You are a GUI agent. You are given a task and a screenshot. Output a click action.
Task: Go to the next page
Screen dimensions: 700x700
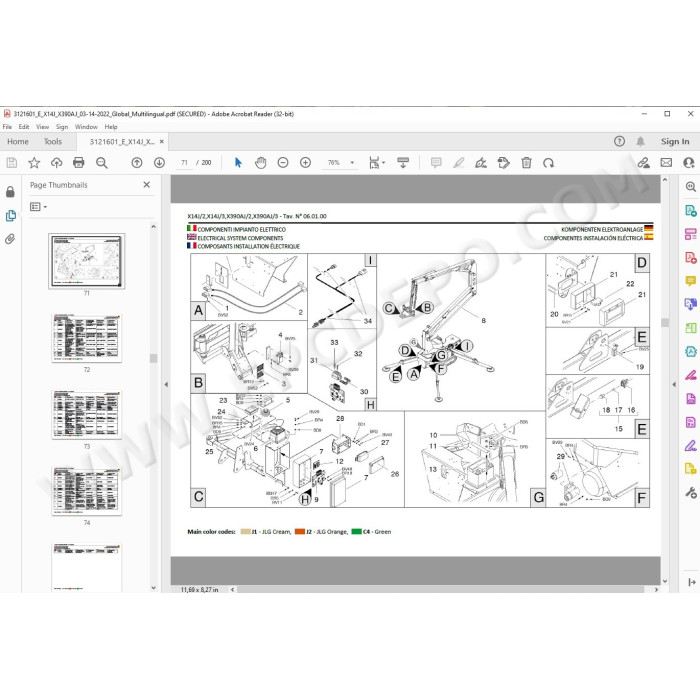(159, 163)
